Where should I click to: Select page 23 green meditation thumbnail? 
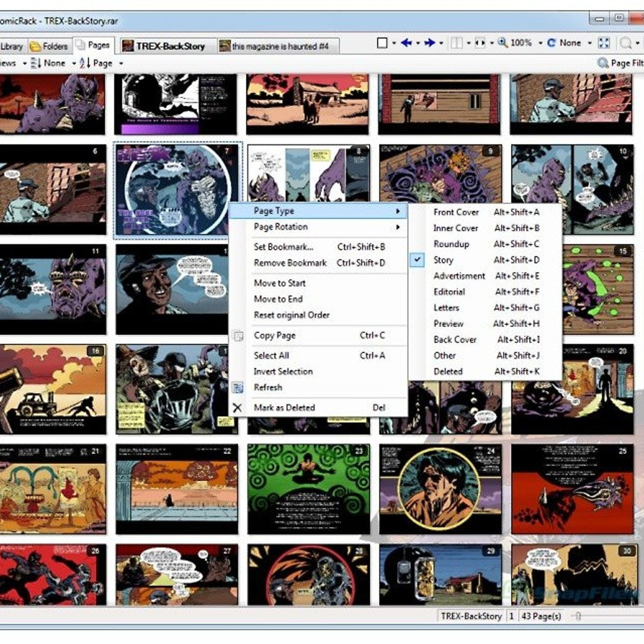(x=308, y=489)
